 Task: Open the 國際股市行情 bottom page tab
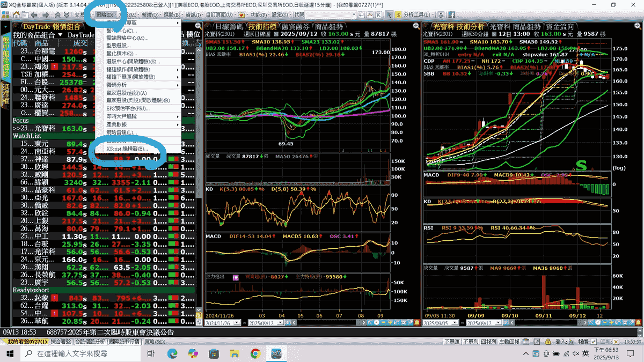pos(125,342)
